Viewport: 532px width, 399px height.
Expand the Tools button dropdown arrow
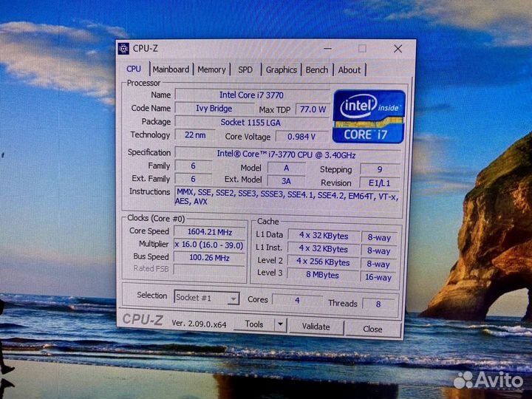click(280, 324)
